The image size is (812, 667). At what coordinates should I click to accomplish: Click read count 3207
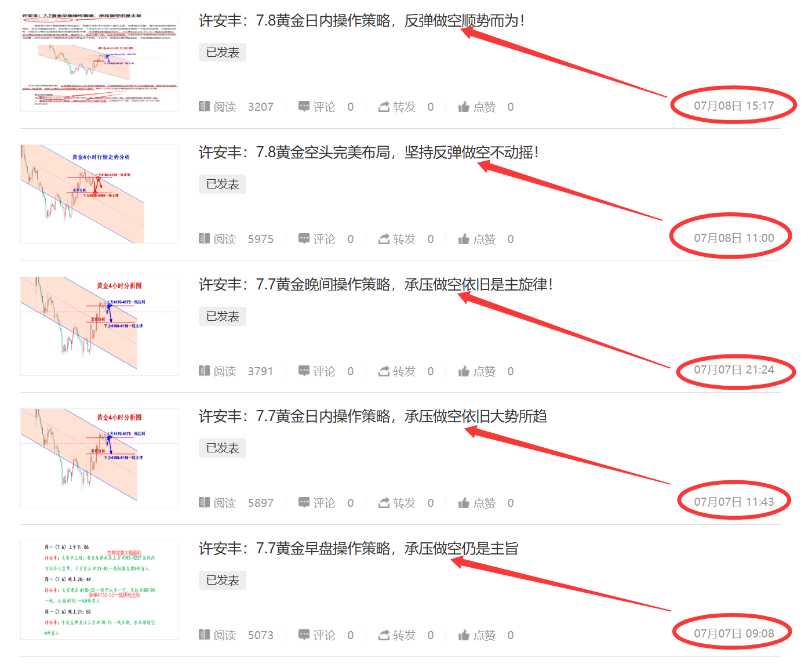point(260,107)
